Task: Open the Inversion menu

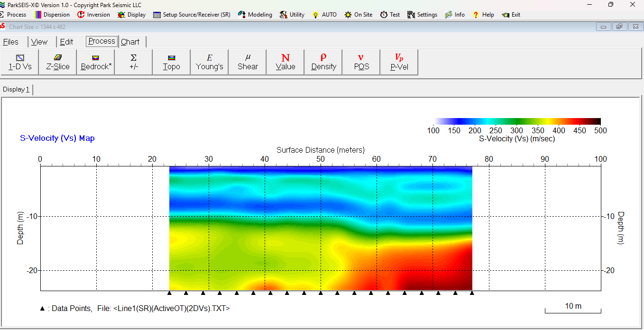Action: 94,15
